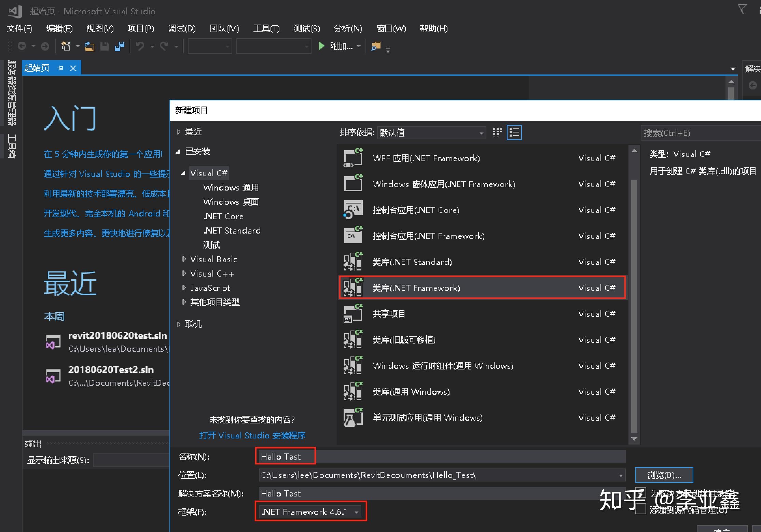The image size is (761, 532).
Task: Select WPF App (.NET Framework) template icon
Action: [x=353, y=158]
